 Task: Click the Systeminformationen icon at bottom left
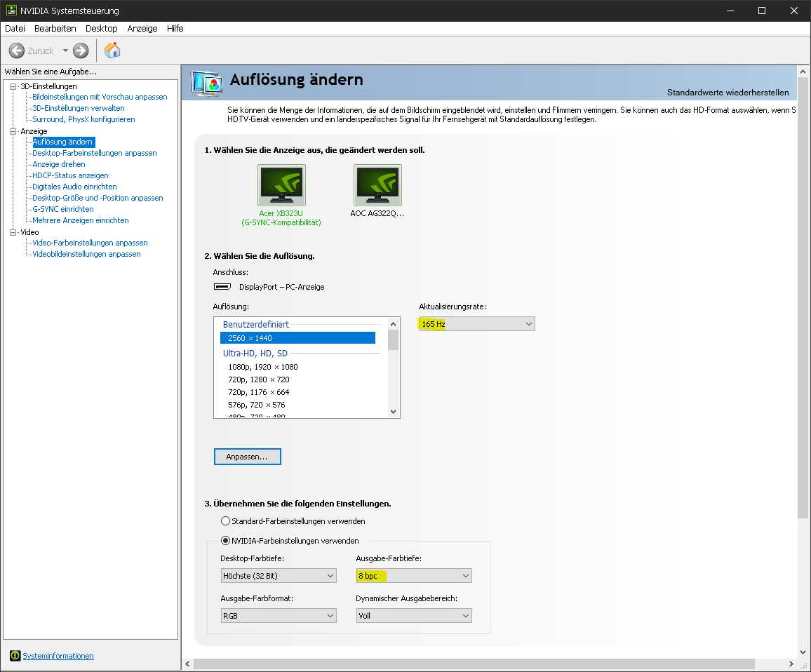coord(15,655)
